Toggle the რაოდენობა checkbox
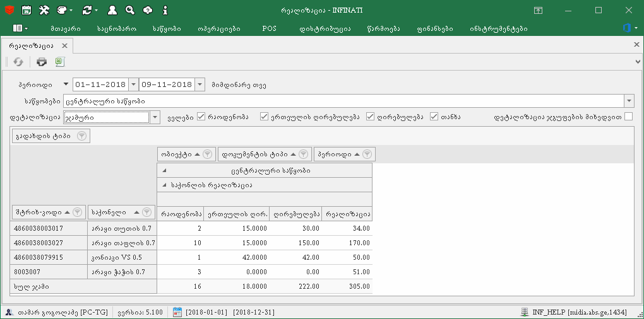This screenshot has width=644, height=319. tap(201, 117)
